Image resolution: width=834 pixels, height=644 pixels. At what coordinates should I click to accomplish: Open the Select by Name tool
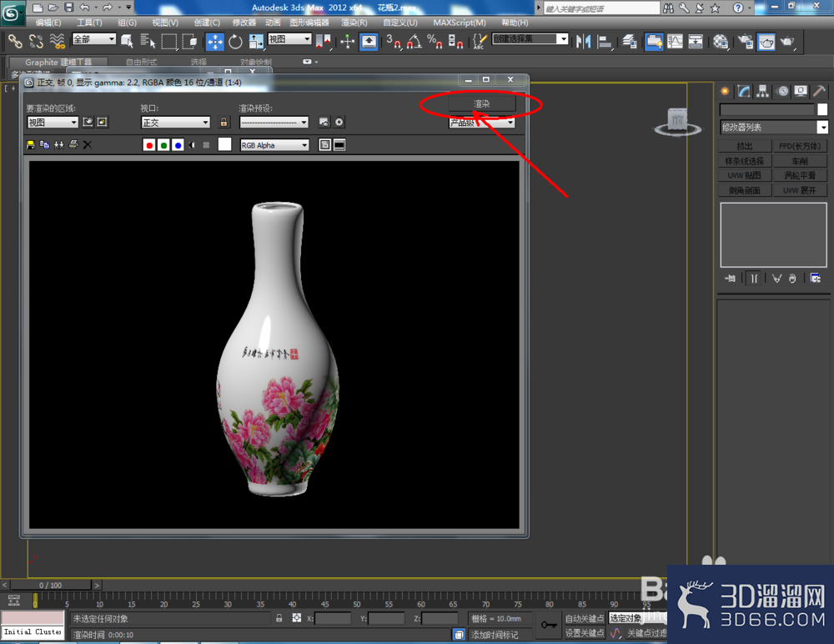tap(148, 41)
